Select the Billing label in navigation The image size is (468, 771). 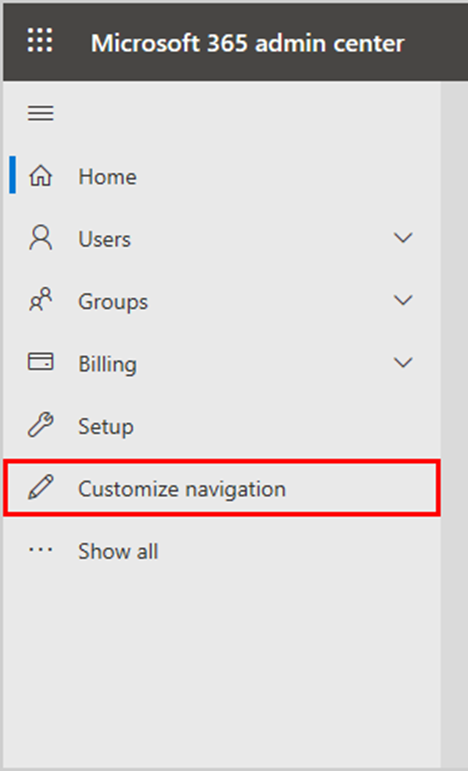(x=108, y=364)
